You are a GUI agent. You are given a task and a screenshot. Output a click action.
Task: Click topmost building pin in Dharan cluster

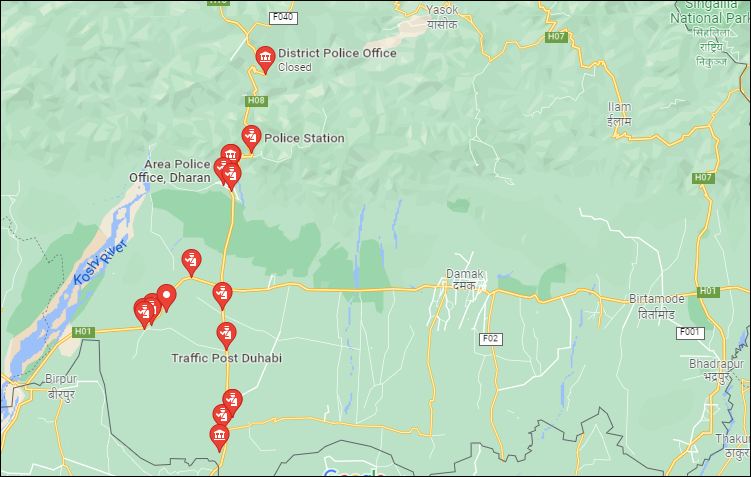pos(231,154)
